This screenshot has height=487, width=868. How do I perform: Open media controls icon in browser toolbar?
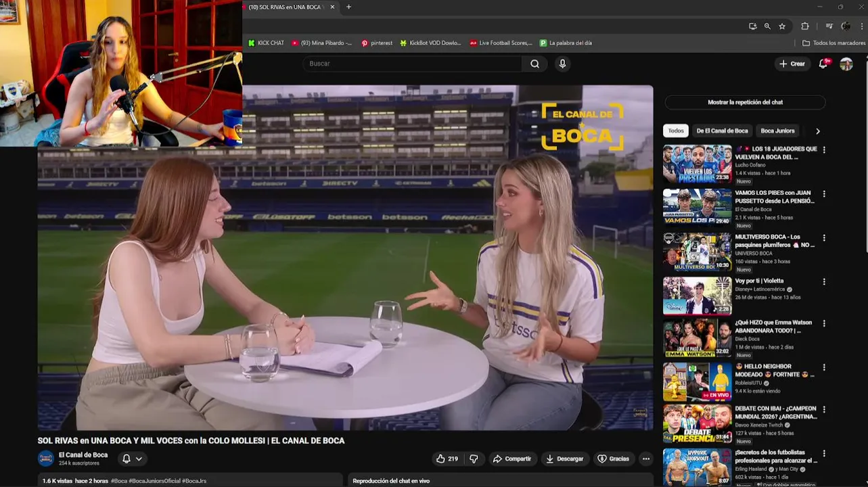click(x=829, y=26)
